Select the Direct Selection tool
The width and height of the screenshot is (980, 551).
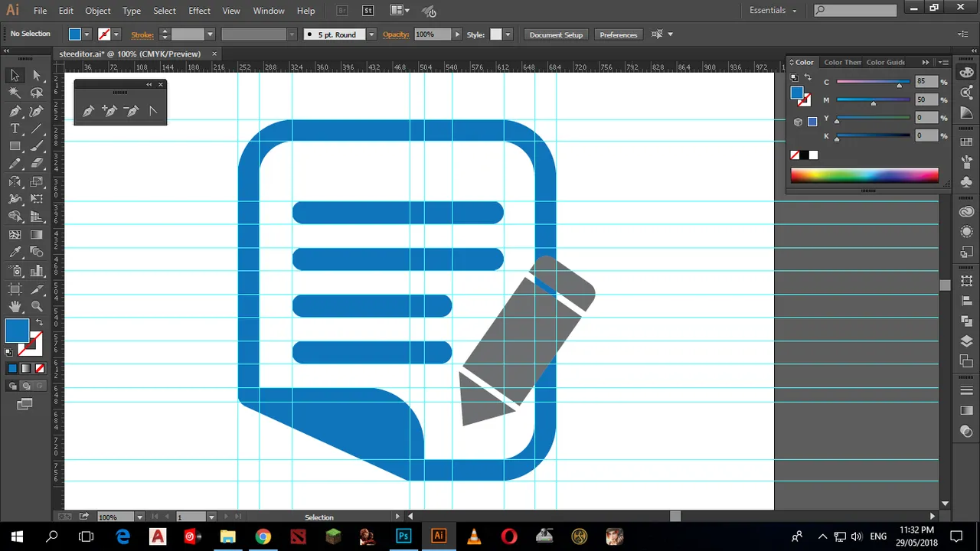36,75
